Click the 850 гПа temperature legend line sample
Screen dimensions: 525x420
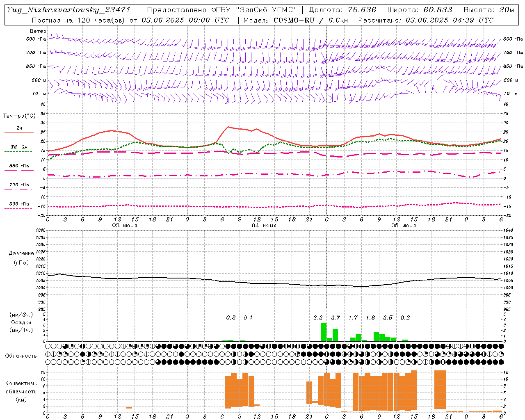pyautogui.click(x=19, y=171)
